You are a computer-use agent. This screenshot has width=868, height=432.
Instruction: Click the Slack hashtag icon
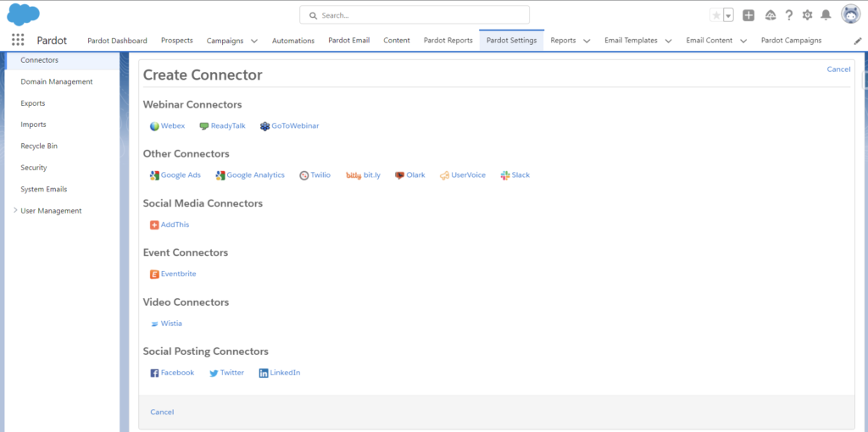click(505, 175)
